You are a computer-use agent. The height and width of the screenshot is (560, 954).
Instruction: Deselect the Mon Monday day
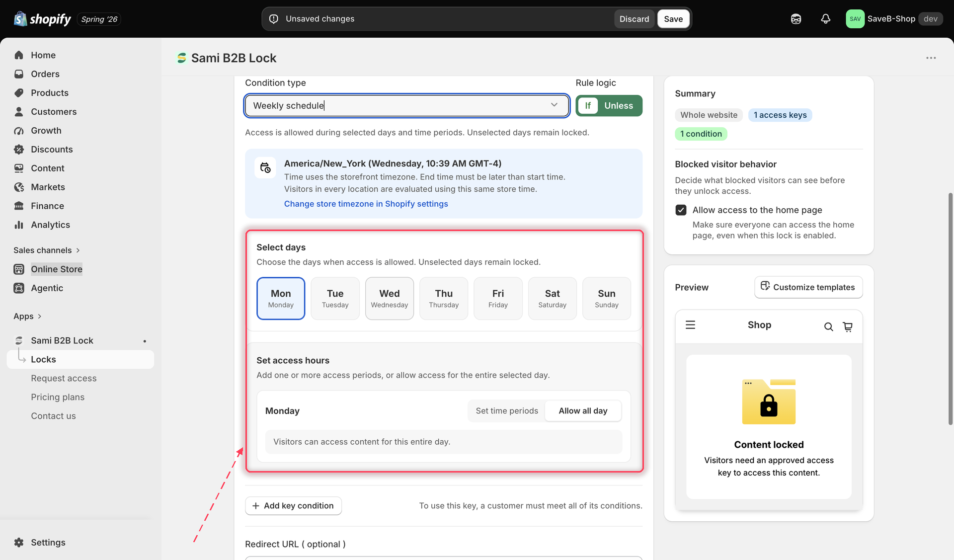click(281, 298)
